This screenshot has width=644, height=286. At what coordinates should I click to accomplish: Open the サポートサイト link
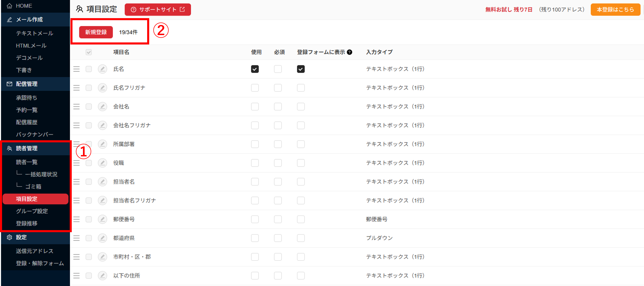pos(158,10)
